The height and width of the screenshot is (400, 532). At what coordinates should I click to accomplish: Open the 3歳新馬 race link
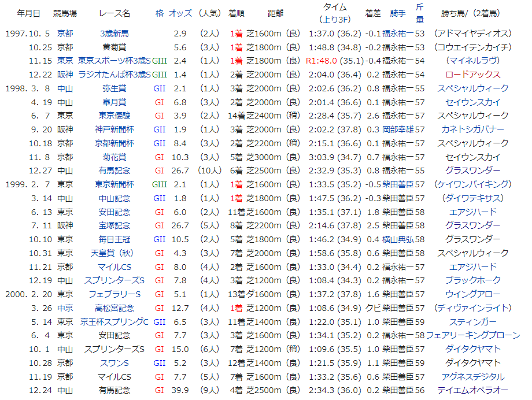pos(114,33)
